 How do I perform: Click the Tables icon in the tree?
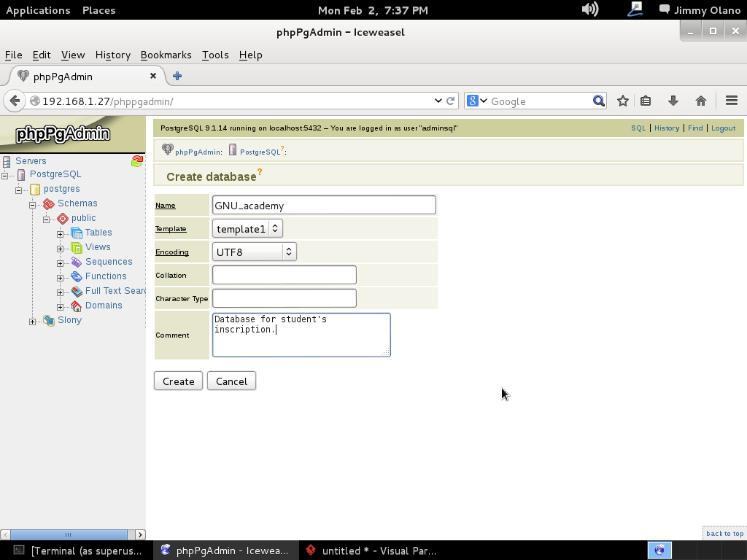click(77, 233)
